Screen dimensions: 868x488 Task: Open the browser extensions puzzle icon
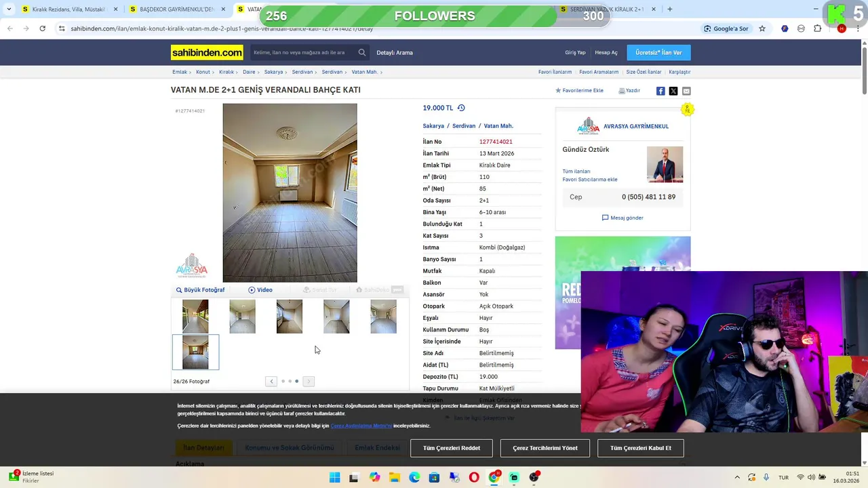coord(817,28)
